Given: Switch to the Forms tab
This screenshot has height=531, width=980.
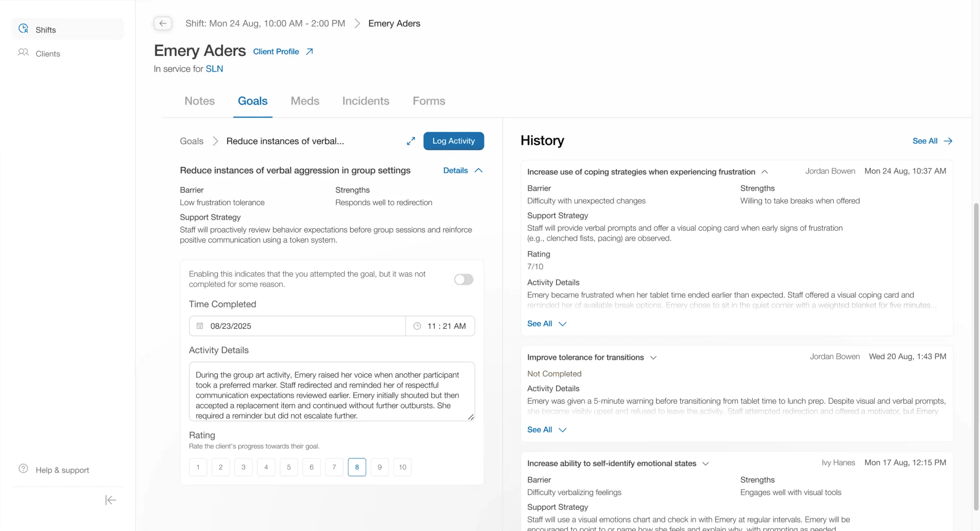Looking at the screenshot, I should pyautogui.click(x=429, y=101).
